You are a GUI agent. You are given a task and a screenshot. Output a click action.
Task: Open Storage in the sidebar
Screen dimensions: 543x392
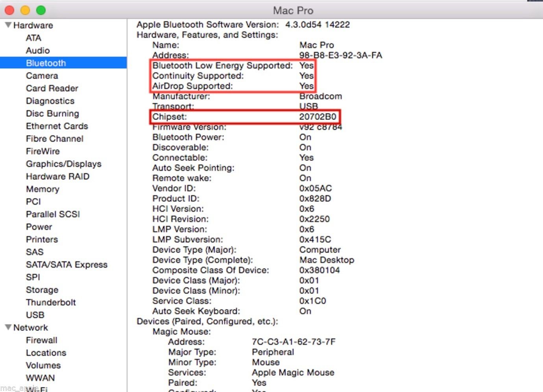pyautogui.click(x=42, y=290)
